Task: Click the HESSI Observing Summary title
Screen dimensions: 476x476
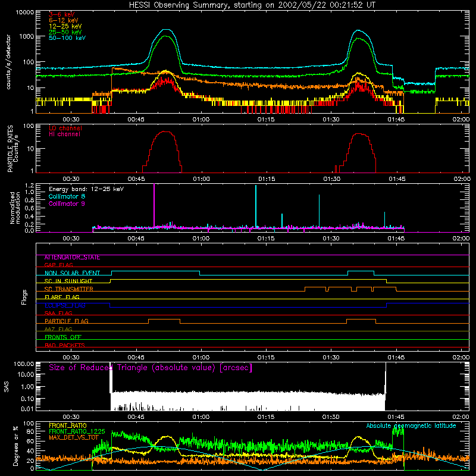Action: pyautogui.click(x=252, y=5)
